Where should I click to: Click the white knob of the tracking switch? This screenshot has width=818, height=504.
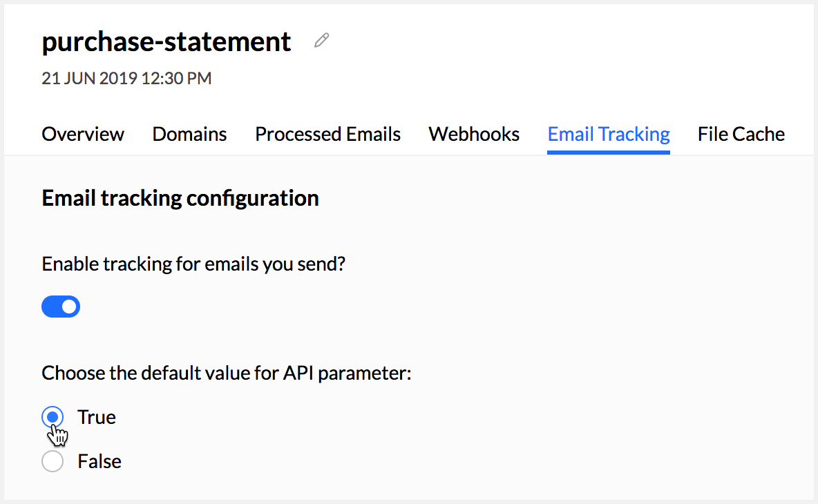coord(69,307)
